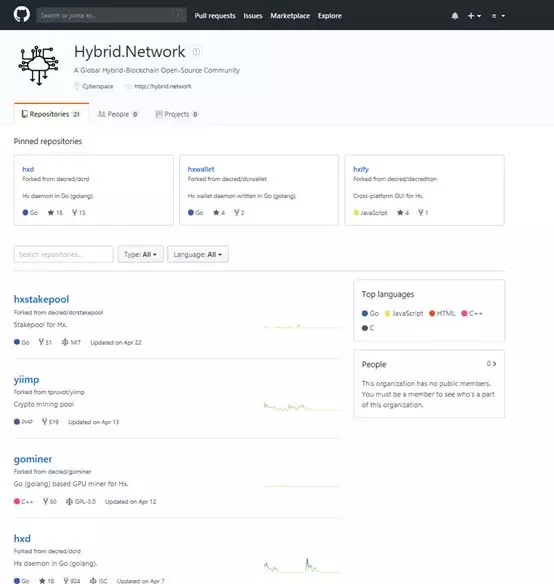Select the Repositories tab
The width and height of the screenshot is (554, 584).
click(x=51, y=114)
